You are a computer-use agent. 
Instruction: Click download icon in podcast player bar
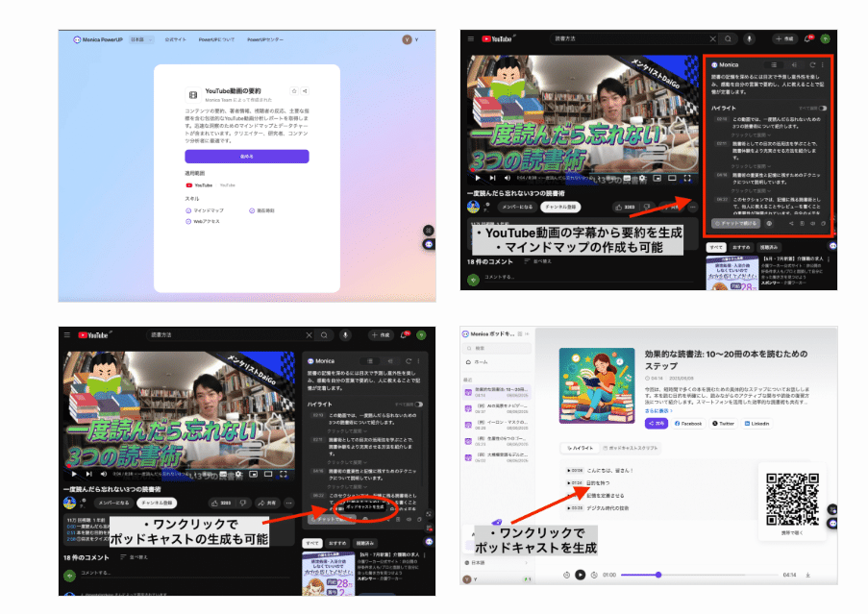807,576
